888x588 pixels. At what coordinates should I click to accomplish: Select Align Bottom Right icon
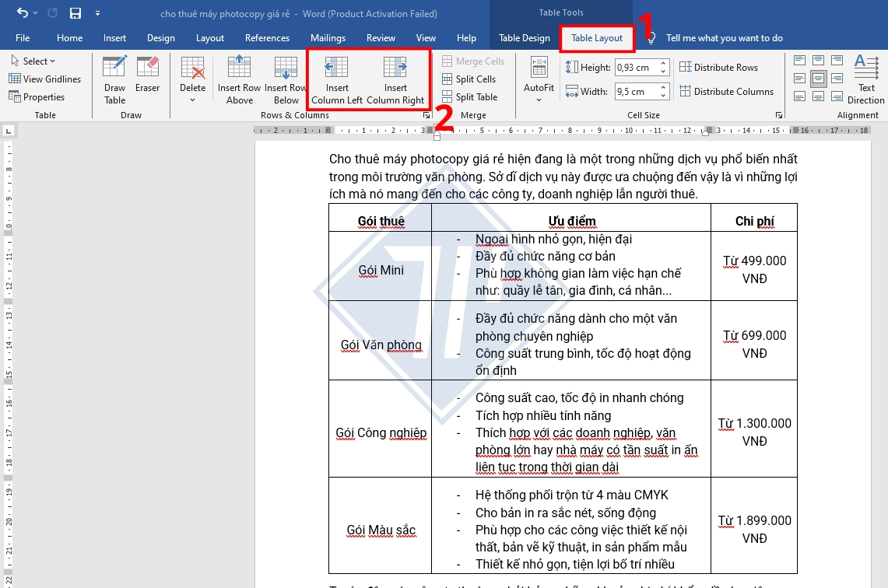pos(837,96)
